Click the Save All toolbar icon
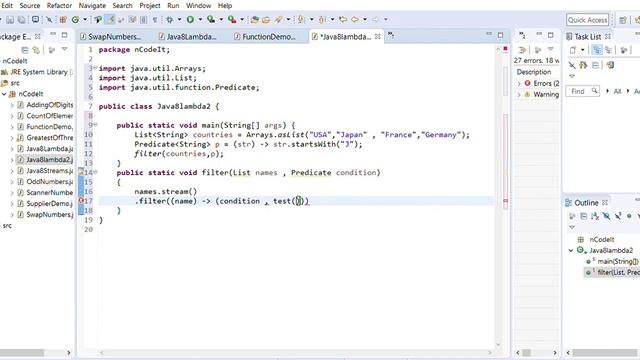 [x=22, y=20]
